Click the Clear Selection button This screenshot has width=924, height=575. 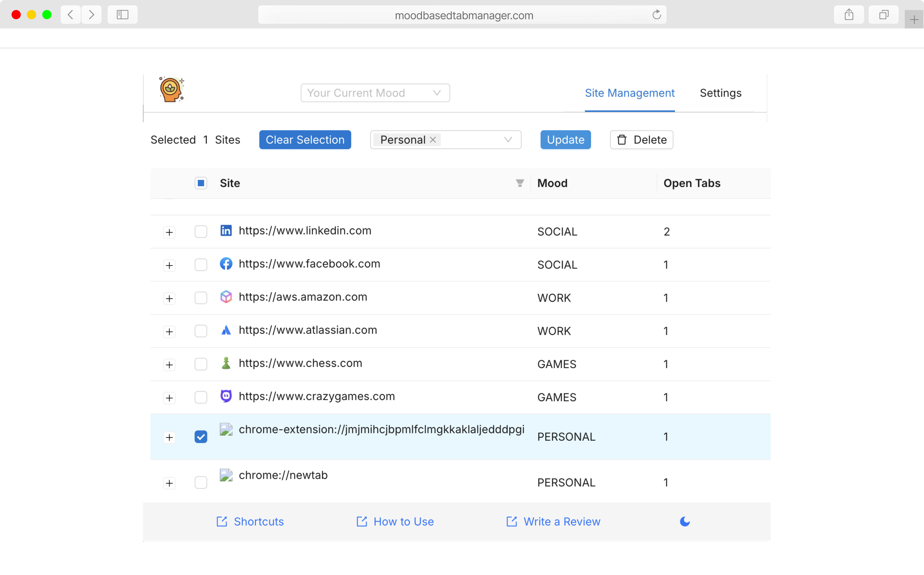point(305,140)
